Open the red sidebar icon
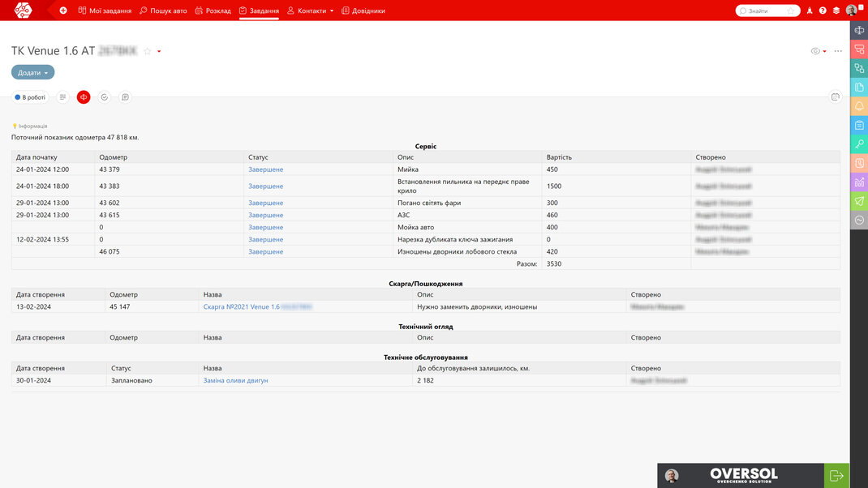This screenshot has height=488, width=868. click(859, 49)
